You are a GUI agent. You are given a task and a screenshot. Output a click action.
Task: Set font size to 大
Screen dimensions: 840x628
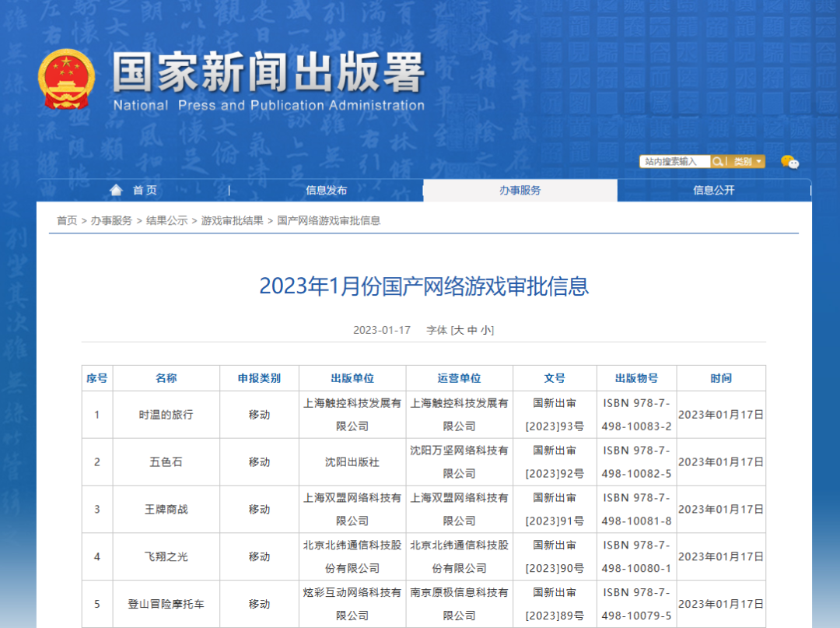[459, 330]
